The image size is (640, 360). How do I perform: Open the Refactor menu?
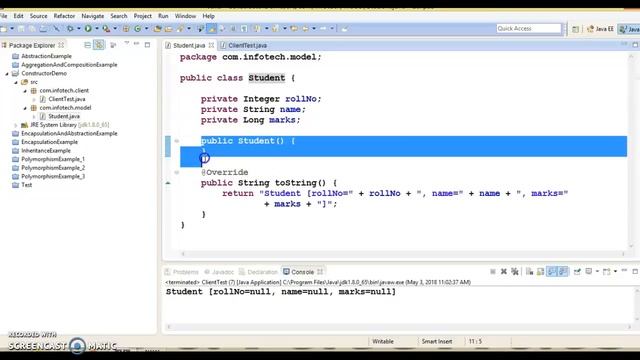64,16
